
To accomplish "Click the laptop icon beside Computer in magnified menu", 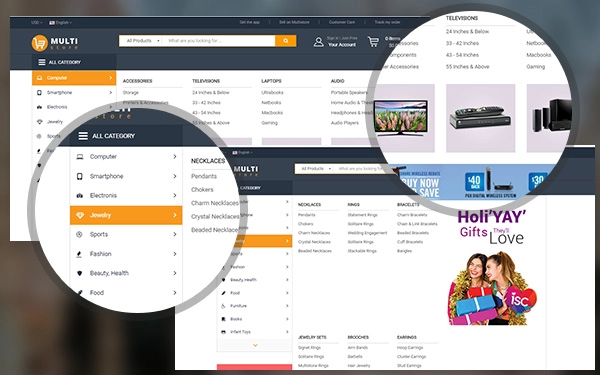I will pyautogui.click(x=80, y=157).
